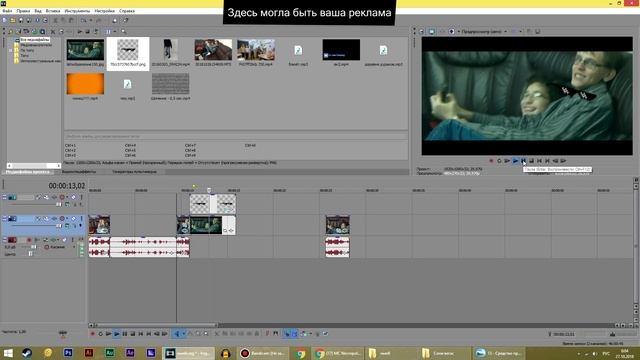Toggle Solo on video track 2
This screenshot has width=640, height=360.
[81, 218]
